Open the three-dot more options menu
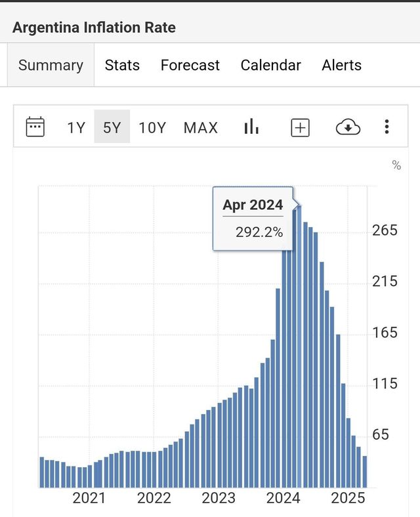The width and height of the screenshot is (420, 517). pyautogui.click(x=387, y=127)
